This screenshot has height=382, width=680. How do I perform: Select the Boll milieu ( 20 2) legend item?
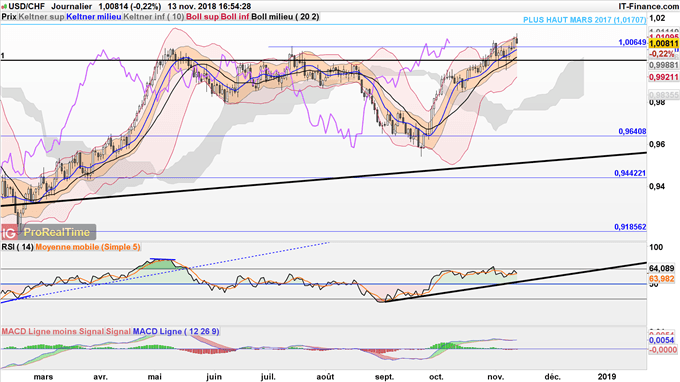pos(285,17)
